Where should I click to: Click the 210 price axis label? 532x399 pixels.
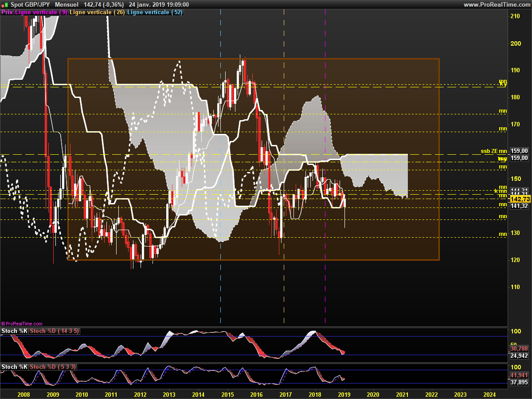(516, 16)
